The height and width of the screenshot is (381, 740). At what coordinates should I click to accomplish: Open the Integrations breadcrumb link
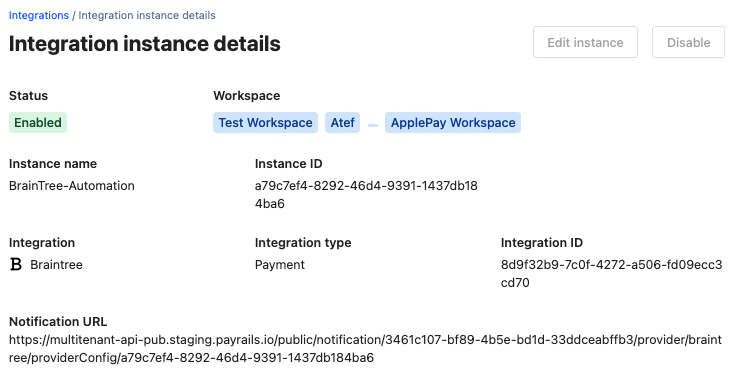39,15
